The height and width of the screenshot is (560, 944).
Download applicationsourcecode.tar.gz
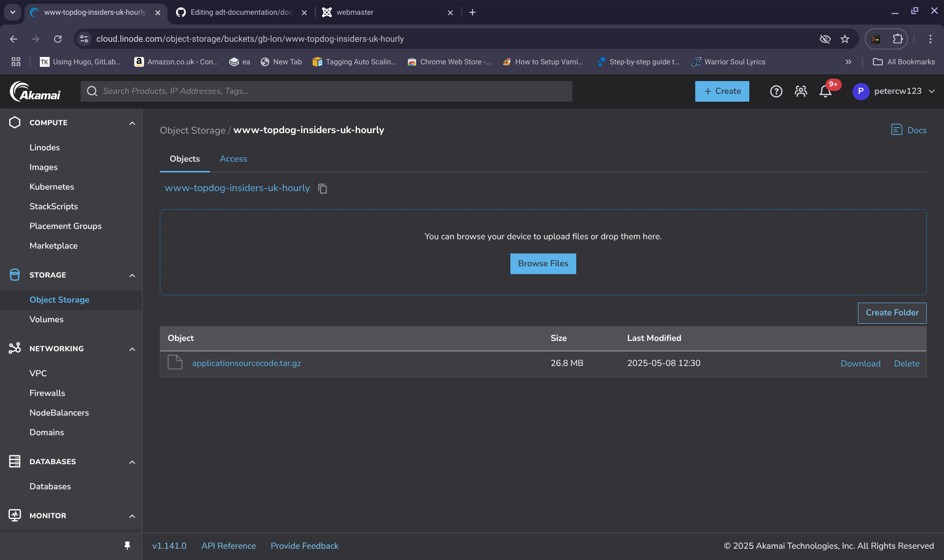coord(860,364)
